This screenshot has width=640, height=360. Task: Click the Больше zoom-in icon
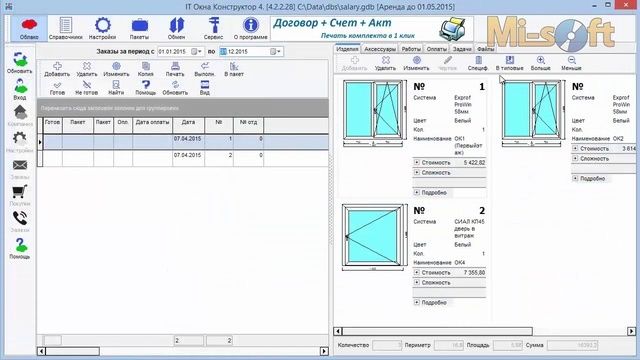coord(541,64)
